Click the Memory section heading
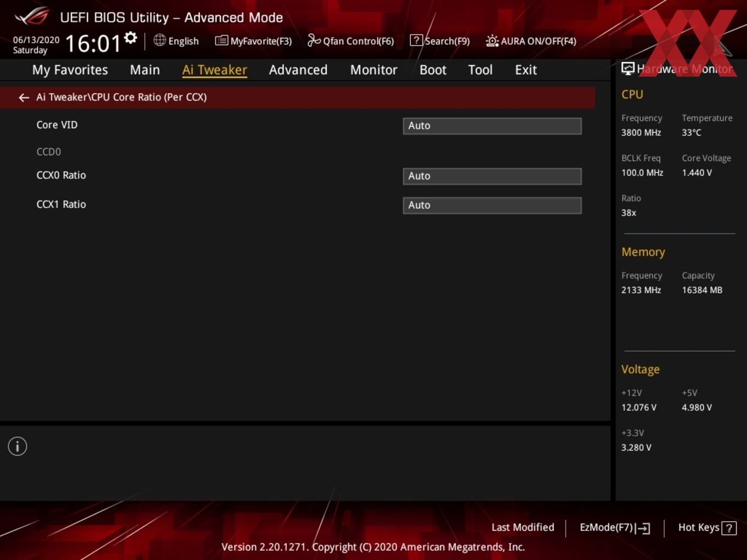The height and width of the screenshot is (560, 747). point(643,252)
